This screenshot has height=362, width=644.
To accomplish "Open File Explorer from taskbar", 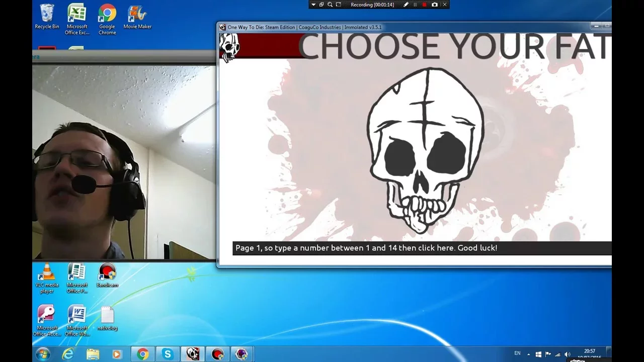I will 93,354.
